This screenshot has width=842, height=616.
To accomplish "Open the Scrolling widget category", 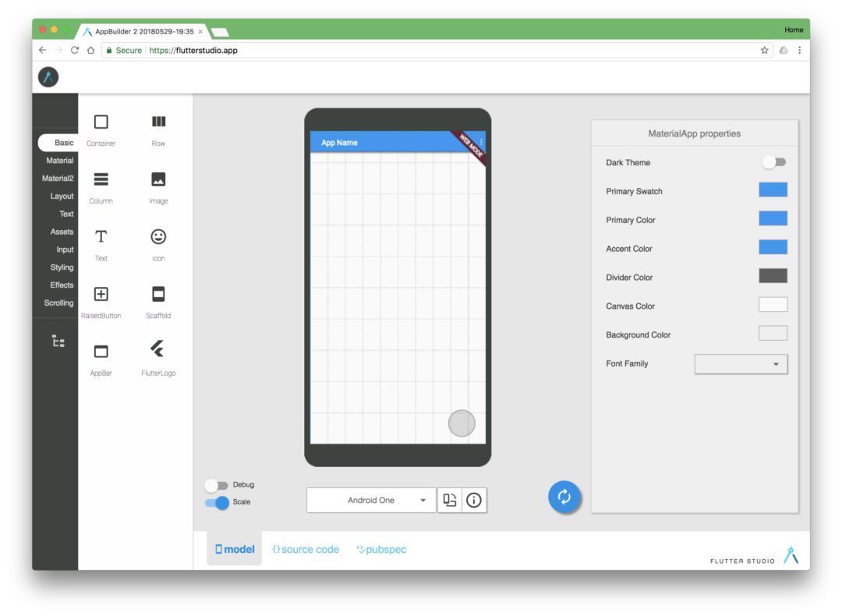I will pyautogui.click(x=58, y=303).
